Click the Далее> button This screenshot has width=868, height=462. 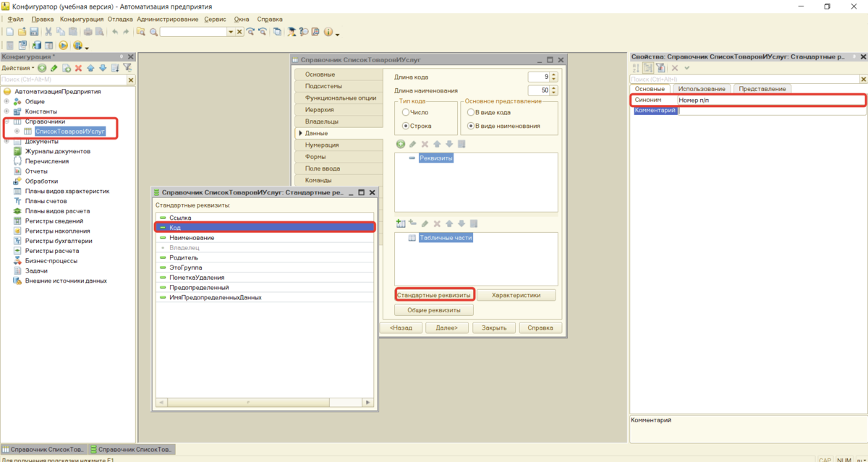click(x=446, y=328)
